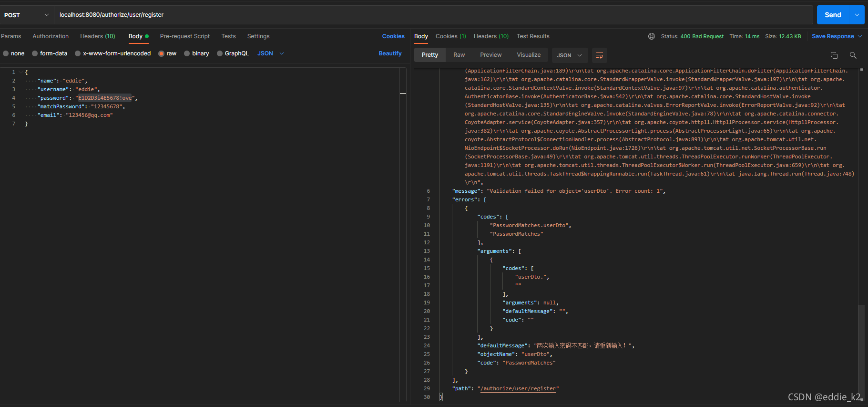Click the "message" line in response
Image resolution: width=868 pixels, height=407 pixels.
click(x=559, y=191)
